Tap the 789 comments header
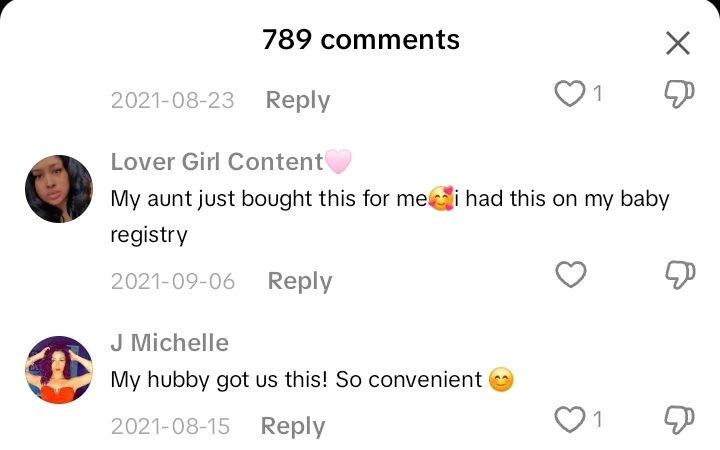 [x=361, y=40]
